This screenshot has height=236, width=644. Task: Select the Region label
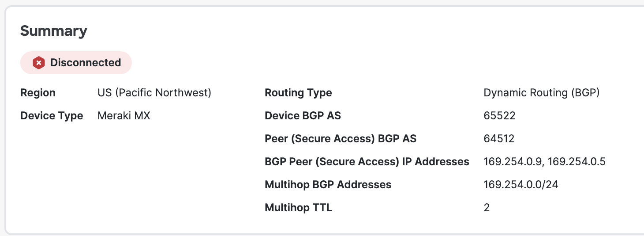(38, 93)
